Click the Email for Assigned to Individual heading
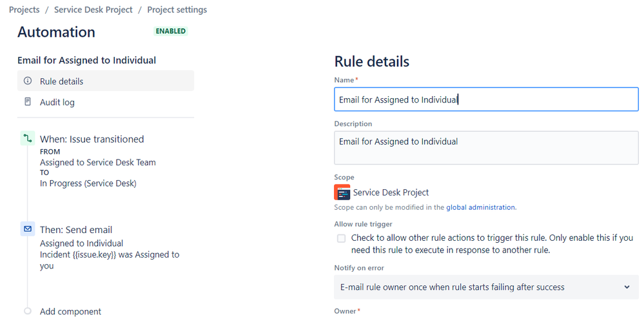644x317 pixels. point(86,60)
